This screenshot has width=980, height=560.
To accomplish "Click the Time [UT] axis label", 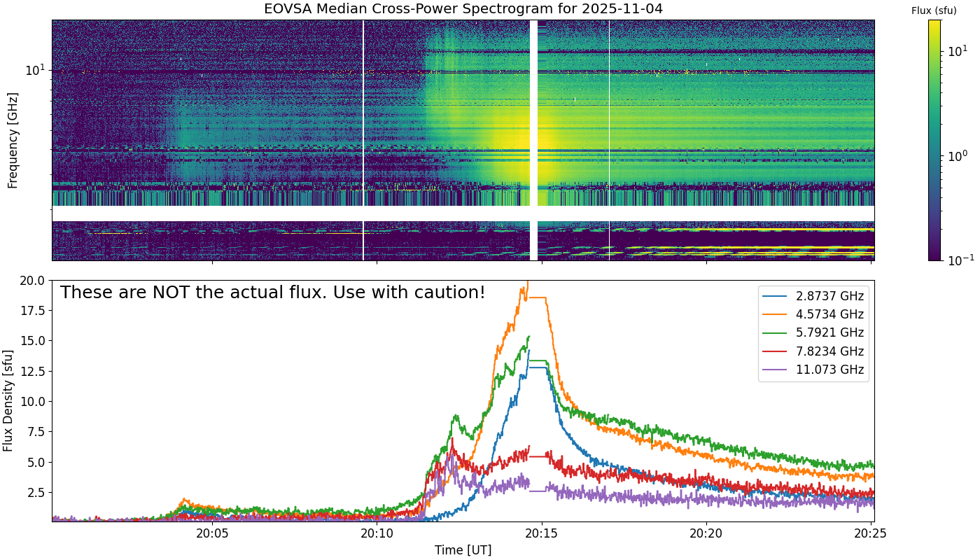I will pyautogui.click(x=463, y=549).
